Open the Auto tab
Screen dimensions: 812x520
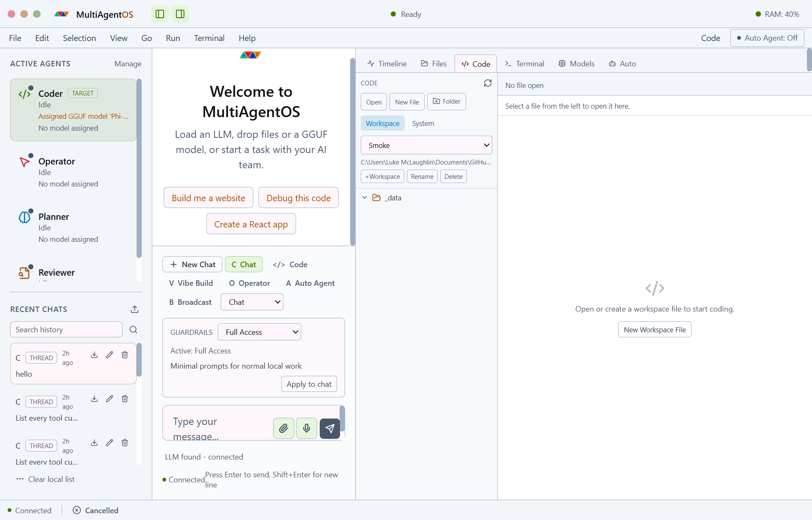623,64
